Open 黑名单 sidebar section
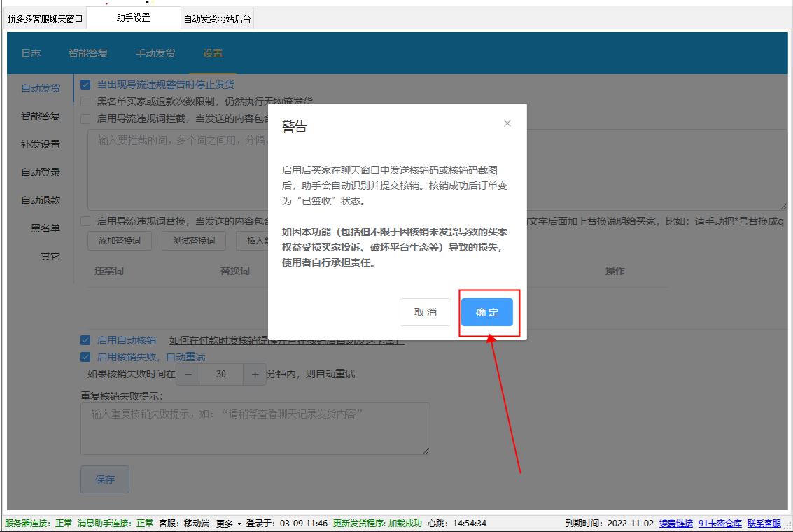 click(x=45, y=228)
